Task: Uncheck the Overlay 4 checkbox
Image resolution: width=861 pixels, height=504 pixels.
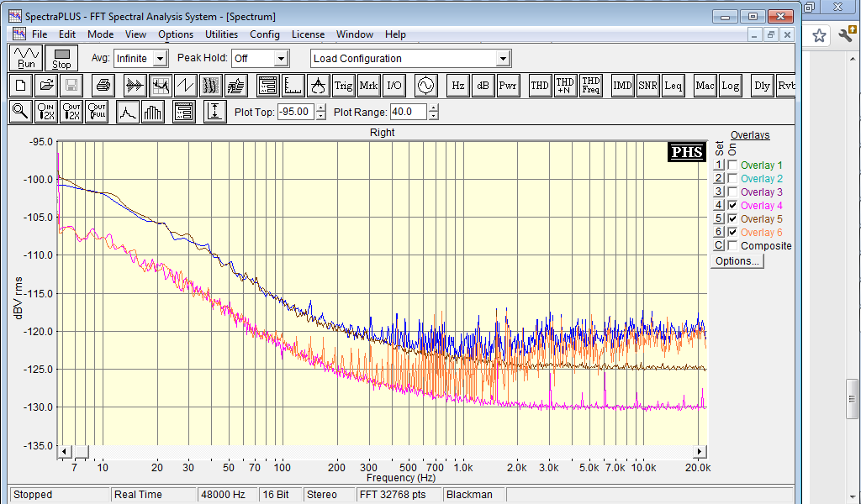Action: [x=732, y=206]
